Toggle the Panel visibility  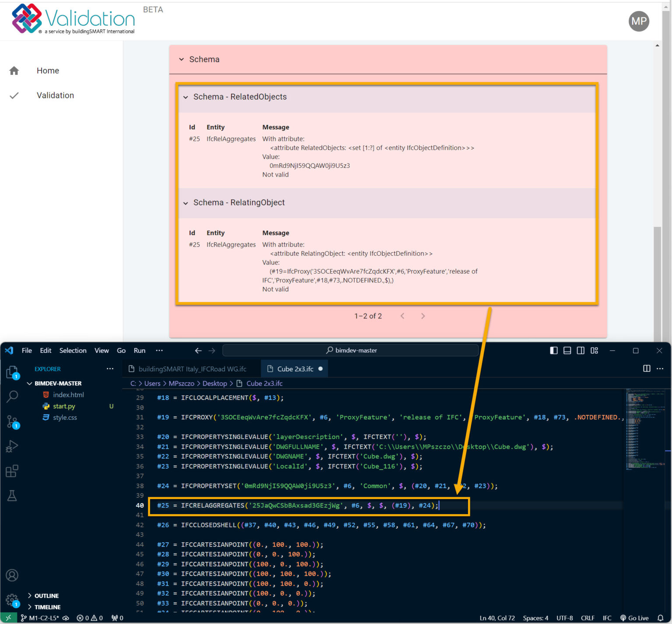click(567, 350)
